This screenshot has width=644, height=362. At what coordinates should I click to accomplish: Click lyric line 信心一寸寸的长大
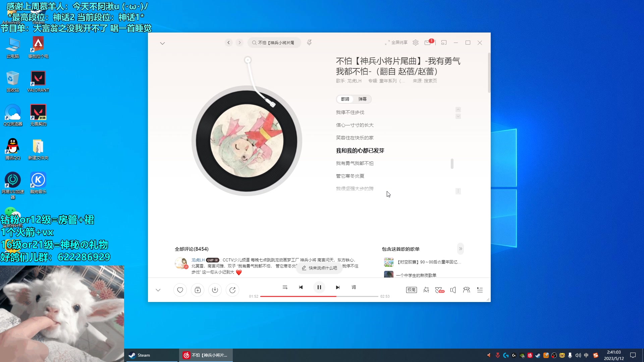[355, 125]
